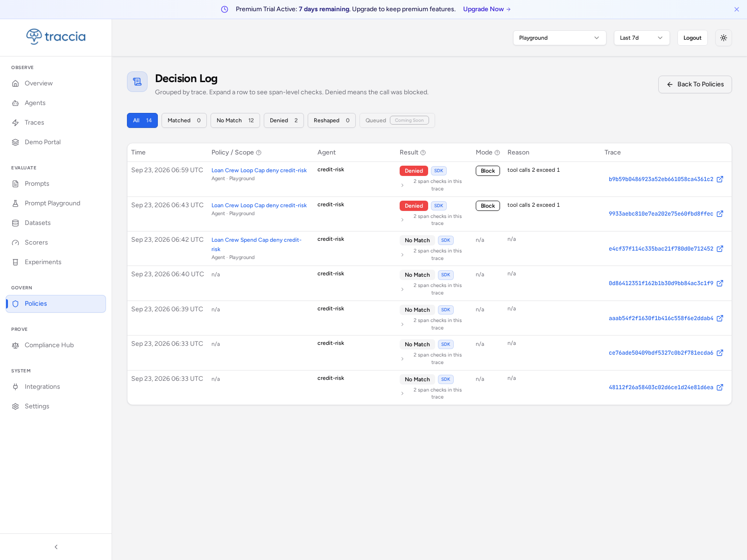This screenshot has width=747, height=560.
Task: Navigate to Agents in the sidebar
Action: tap(56, 103)
